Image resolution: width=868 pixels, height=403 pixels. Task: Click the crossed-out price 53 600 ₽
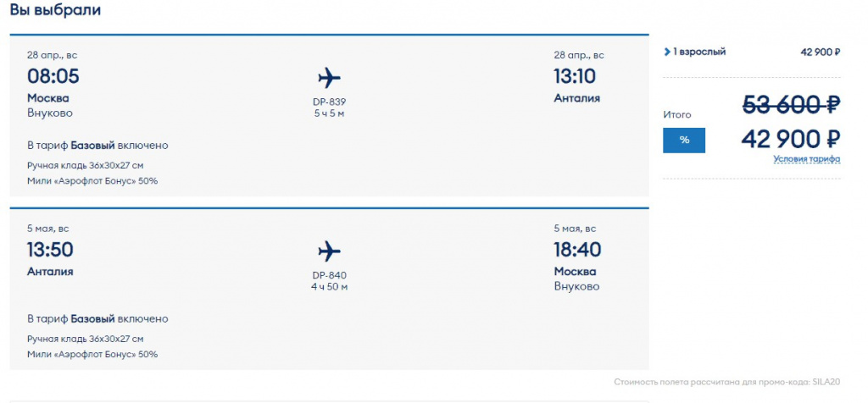pyautogui.click(x=791, y=105)
